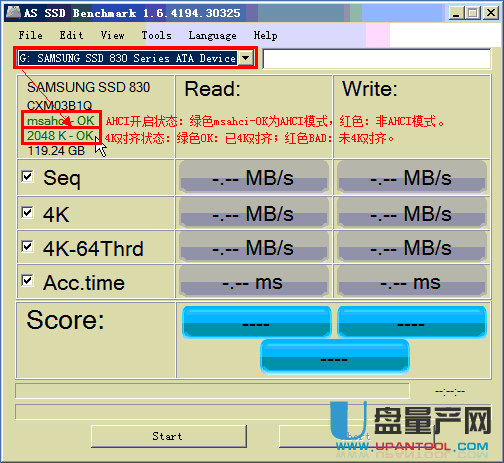Click the Start button
This screenshot has width=504, height=463.
click(169, 436)
